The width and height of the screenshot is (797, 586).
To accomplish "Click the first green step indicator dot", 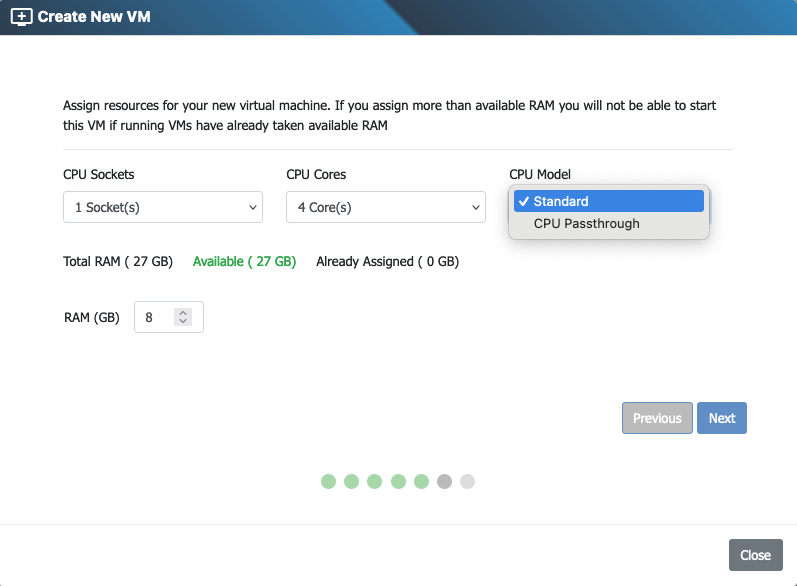I will (328, 482).
